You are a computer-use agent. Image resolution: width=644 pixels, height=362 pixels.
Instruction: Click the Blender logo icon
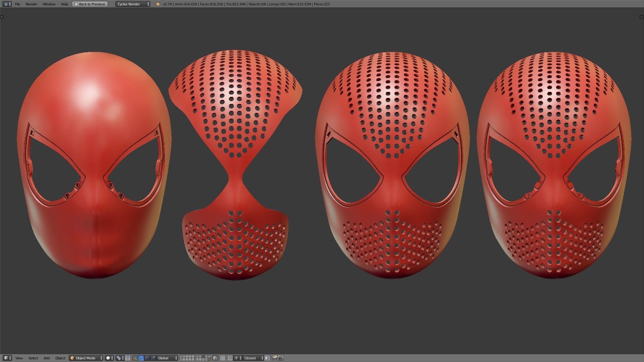point(158,4)
